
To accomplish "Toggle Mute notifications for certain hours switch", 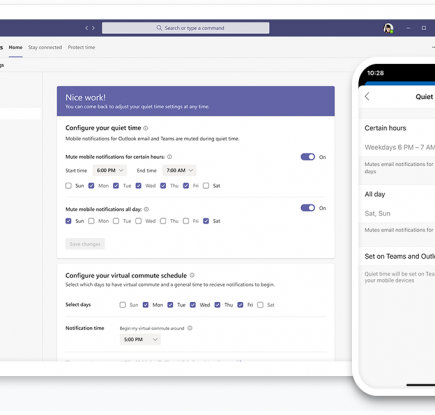I will (x=308, y=157).
